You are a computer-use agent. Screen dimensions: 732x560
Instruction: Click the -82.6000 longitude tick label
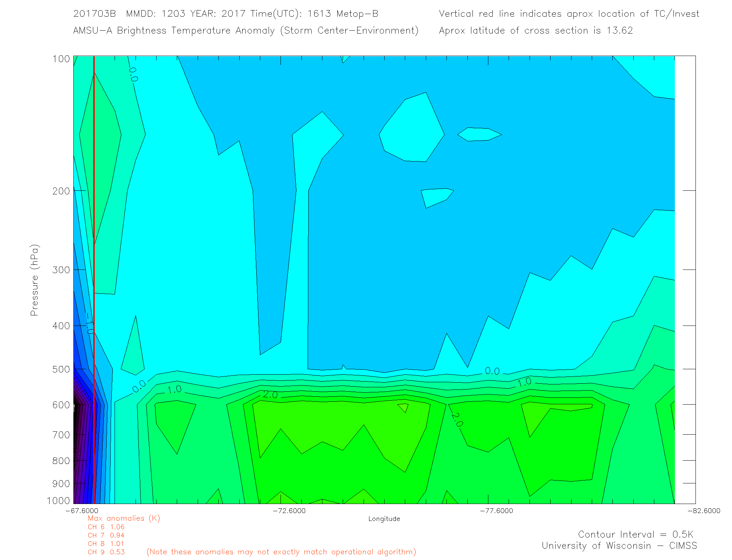click(x=703, y=511)
